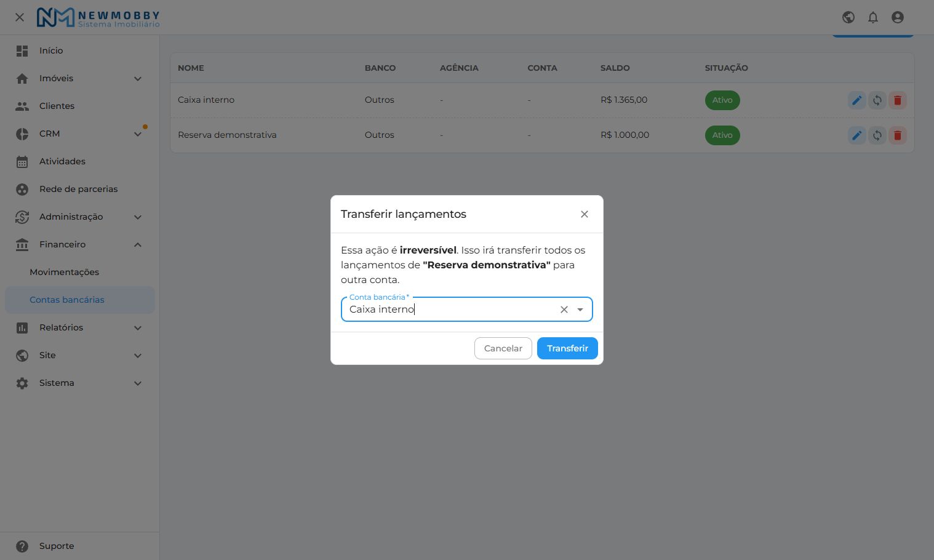
Task: Delete Caixa interno with the trash icon
Action: 898,100
